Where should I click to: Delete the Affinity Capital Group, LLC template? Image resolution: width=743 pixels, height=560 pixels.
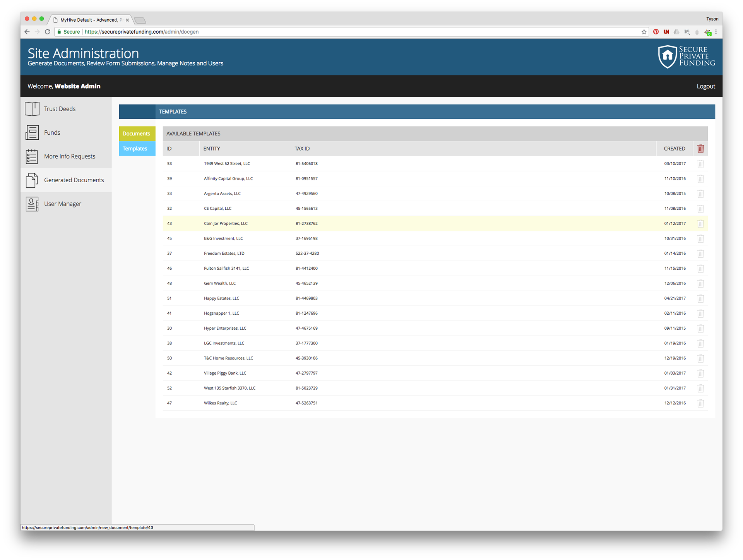tap(700, 179)
